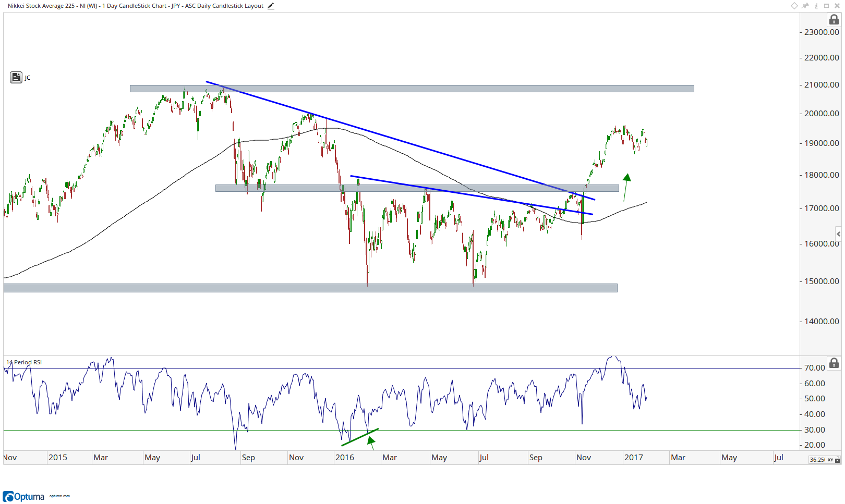Click the 2017 label on the date axis
The image size is (845, 504).
(634, 457)
